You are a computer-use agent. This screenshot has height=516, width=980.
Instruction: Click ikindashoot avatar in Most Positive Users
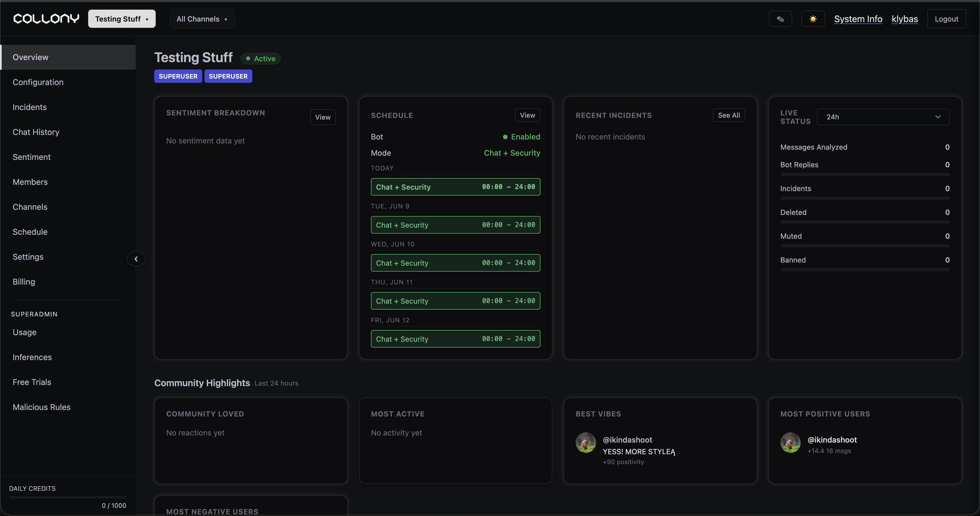tap(790, 442)
